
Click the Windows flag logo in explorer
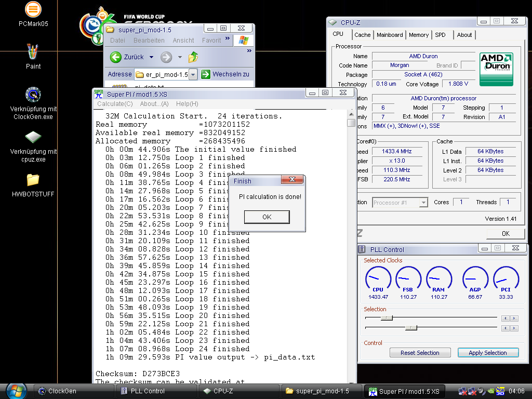[244, 40]
